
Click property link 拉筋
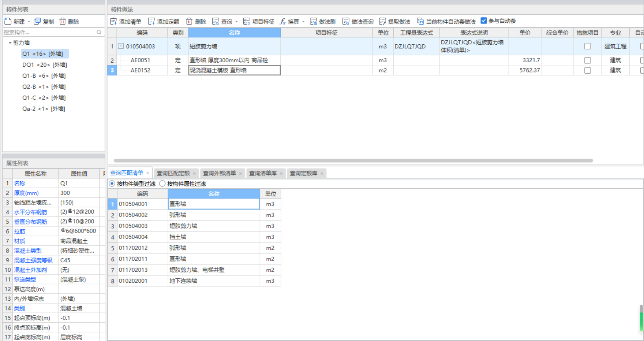click(19, 231)
